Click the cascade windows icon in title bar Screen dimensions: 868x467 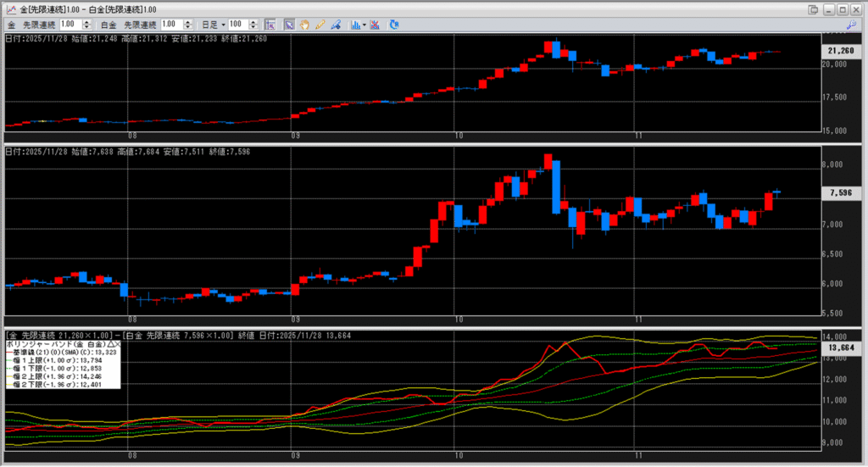coord(814,8)
